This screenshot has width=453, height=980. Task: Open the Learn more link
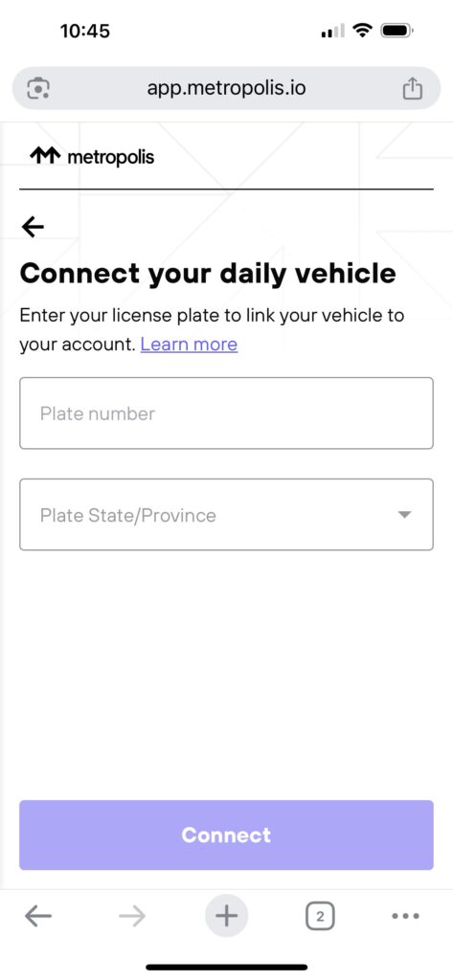(189, 345)
